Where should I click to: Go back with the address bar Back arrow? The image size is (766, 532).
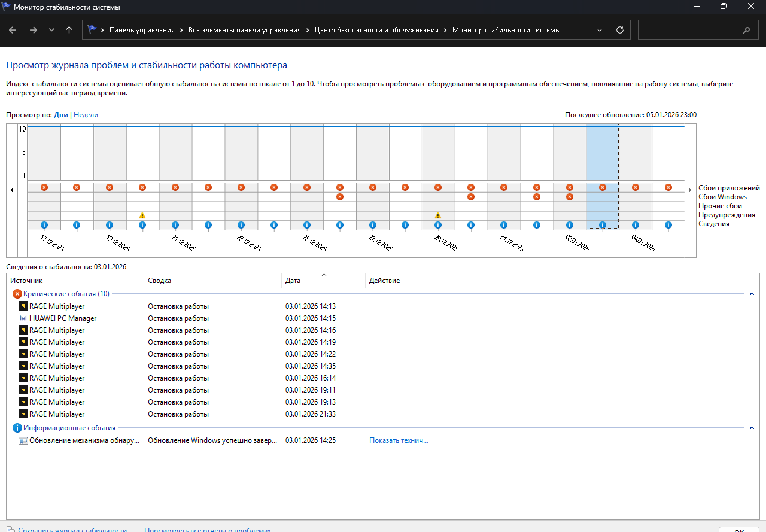point(13,30)
